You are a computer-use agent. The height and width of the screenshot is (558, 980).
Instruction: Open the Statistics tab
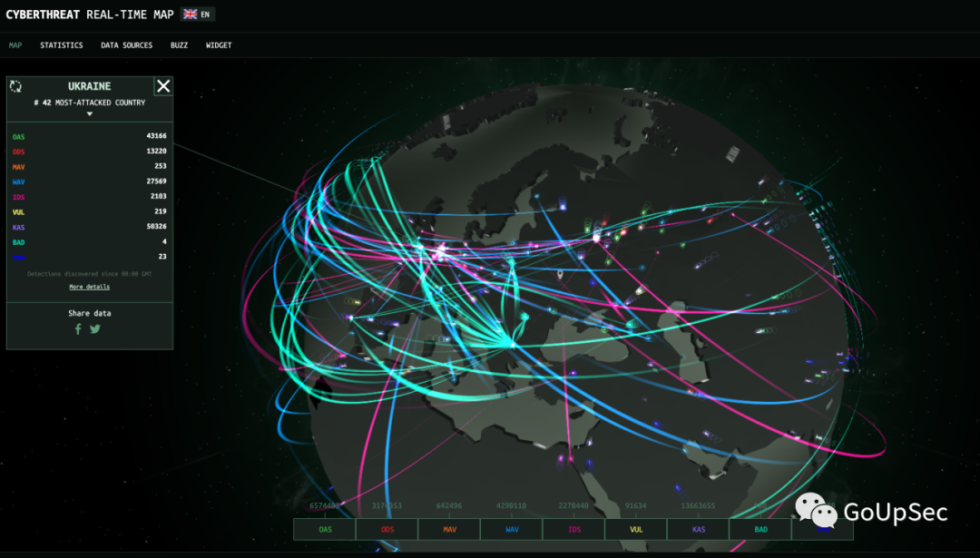[x=61, y=45]
